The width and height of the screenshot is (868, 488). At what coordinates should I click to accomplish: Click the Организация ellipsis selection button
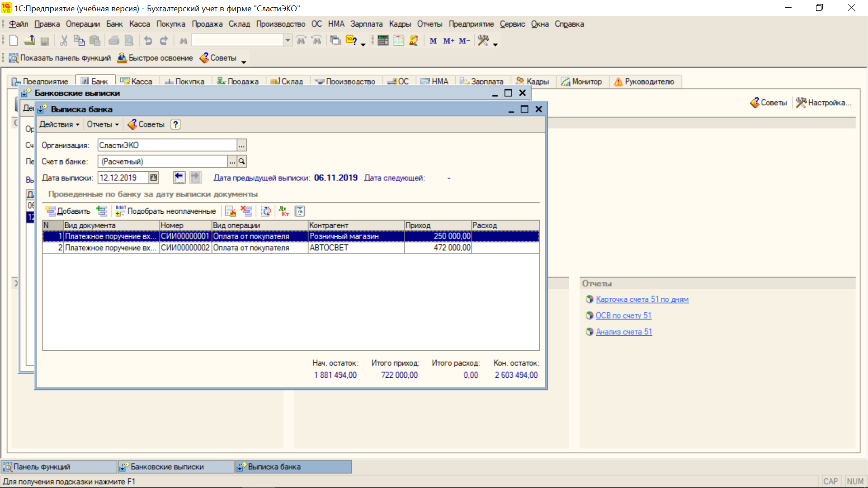pos(242,145)
